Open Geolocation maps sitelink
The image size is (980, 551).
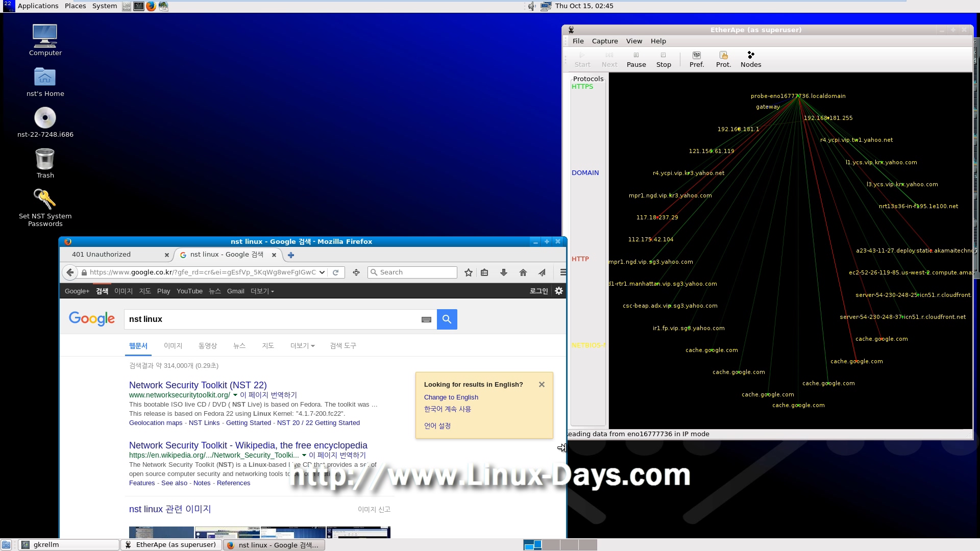point(156,423)
